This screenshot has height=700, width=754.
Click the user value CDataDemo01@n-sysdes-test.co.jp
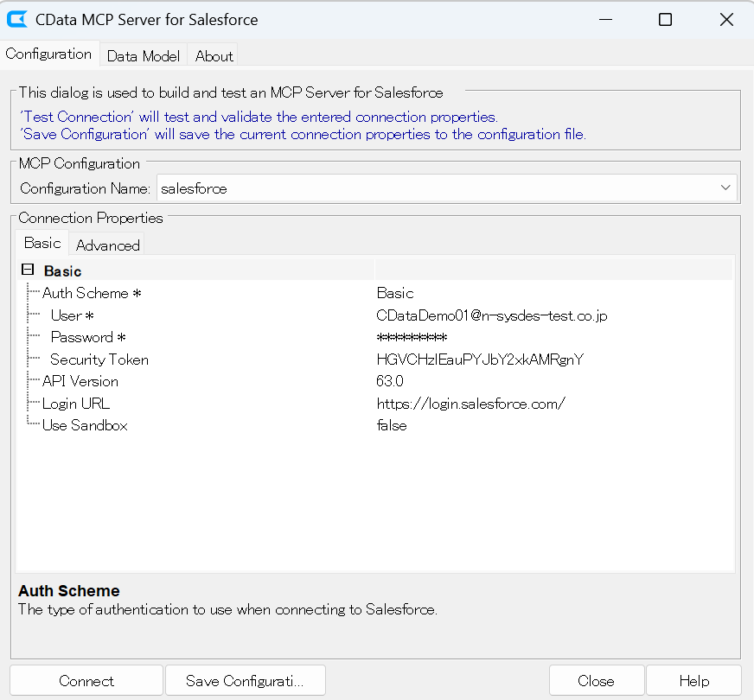[492, 315]
